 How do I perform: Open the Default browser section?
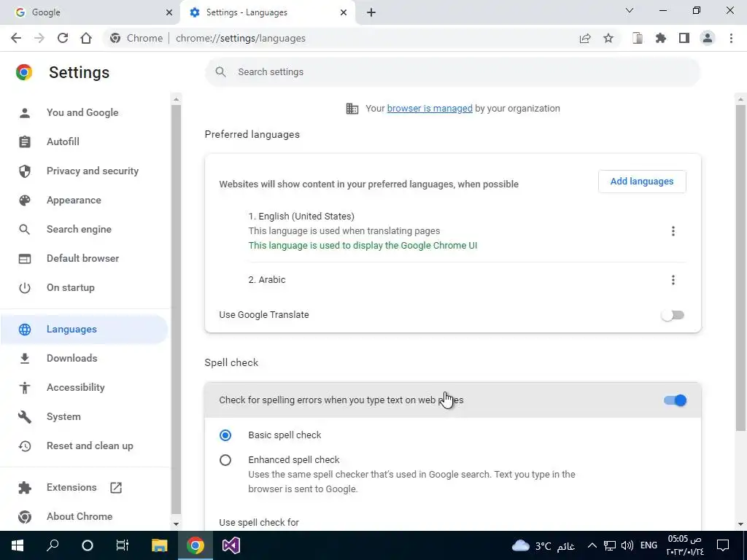tap(83, 258)
